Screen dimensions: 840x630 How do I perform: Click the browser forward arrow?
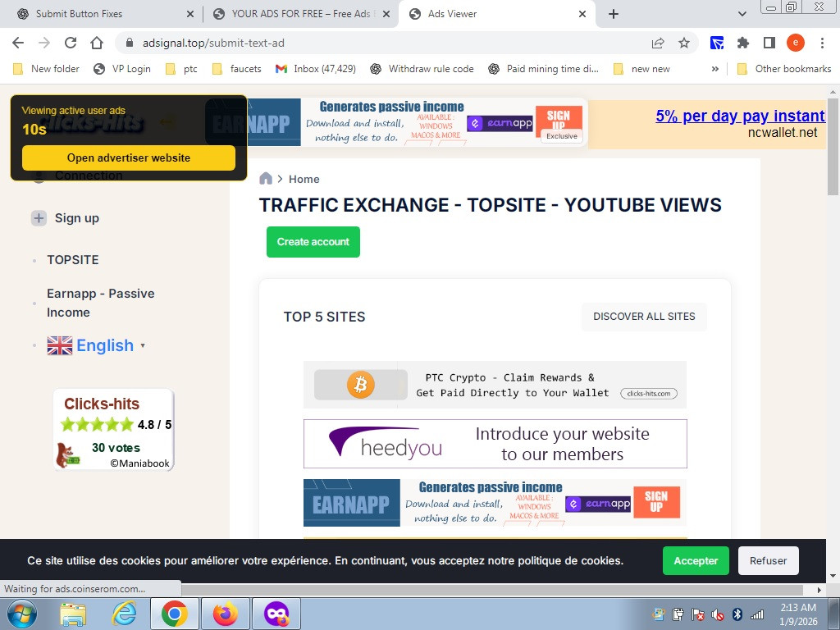tap(44, 43)
